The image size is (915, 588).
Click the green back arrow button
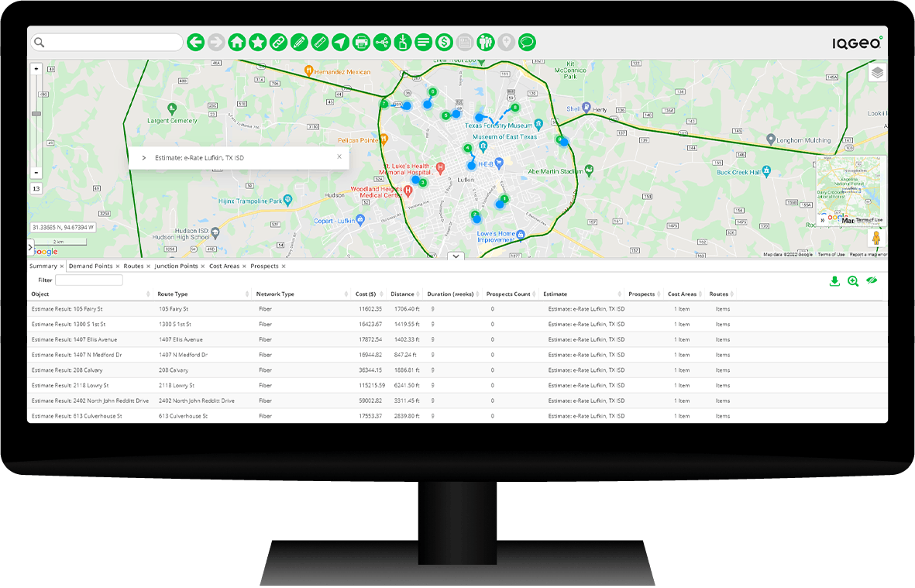coord(195,42)
